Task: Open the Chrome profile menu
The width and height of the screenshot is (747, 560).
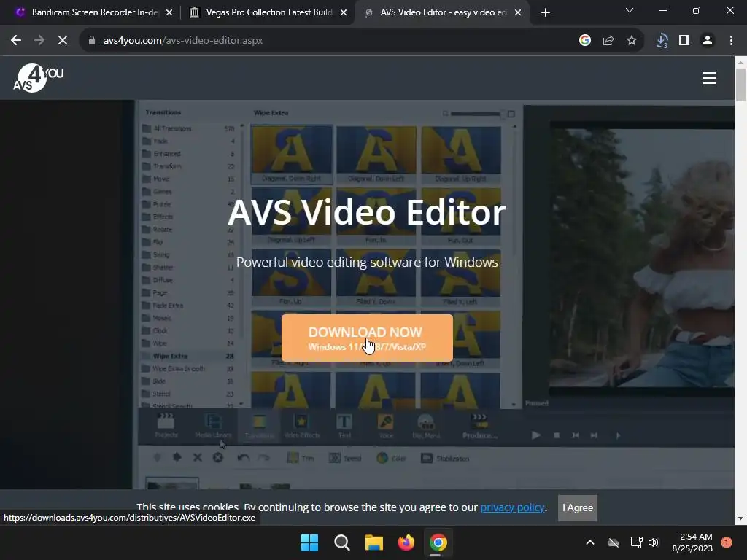Action: tap(708, 41)
